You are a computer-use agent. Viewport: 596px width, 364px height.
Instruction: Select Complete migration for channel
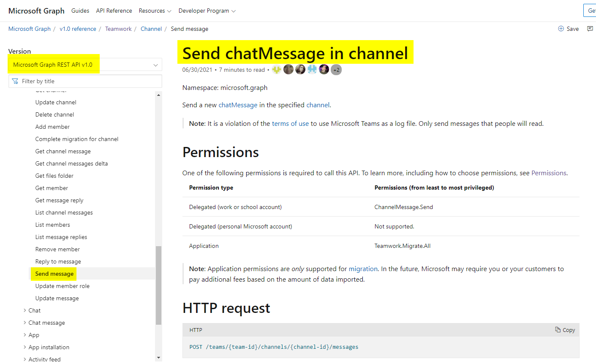tap(77, 139)
